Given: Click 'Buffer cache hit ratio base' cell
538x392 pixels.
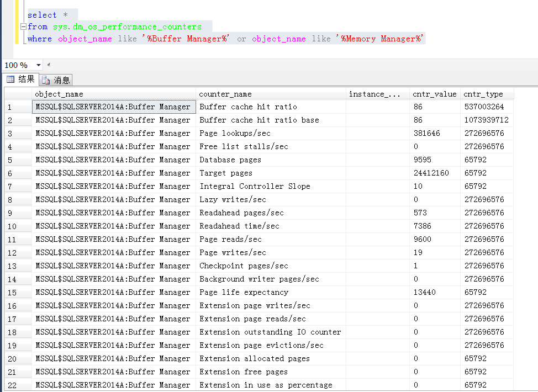Looking at the screenshot, I should coord(271,120).
